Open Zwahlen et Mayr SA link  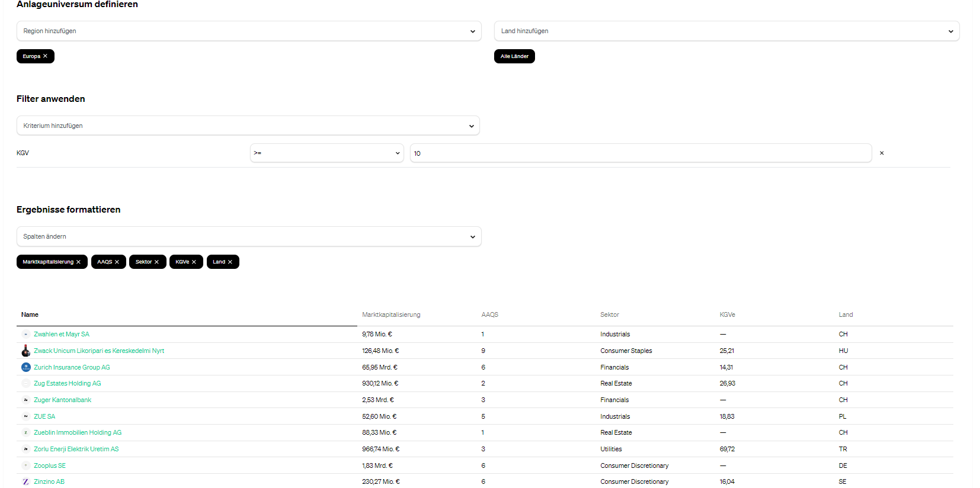pos(62,334)
